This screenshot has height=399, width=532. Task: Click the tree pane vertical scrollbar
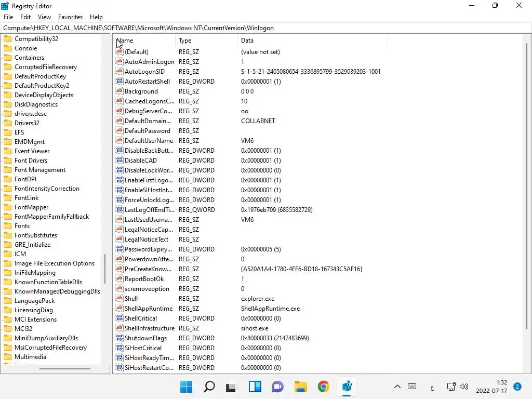(105, 269)
